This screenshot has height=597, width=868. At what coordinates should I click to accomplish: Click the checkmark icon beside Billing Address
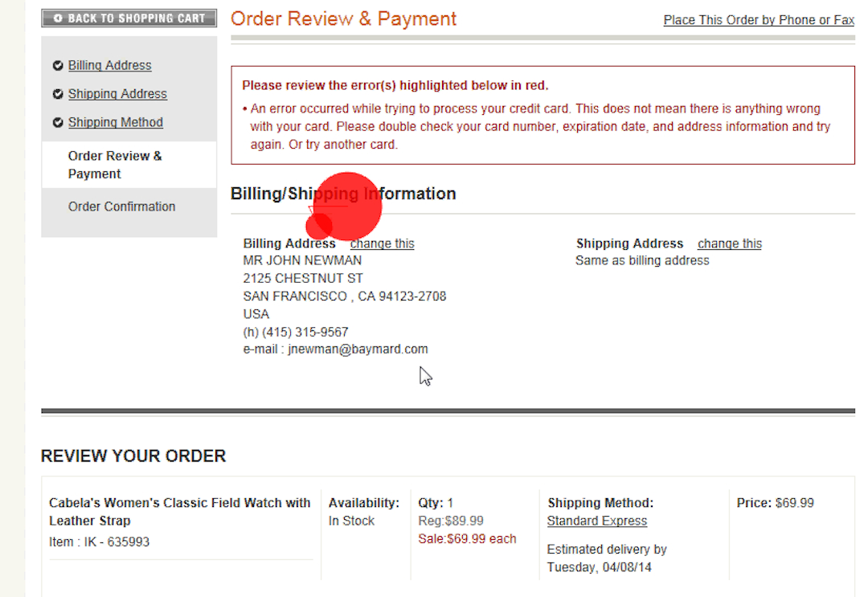pyautogui.click(x=58, y=65)
